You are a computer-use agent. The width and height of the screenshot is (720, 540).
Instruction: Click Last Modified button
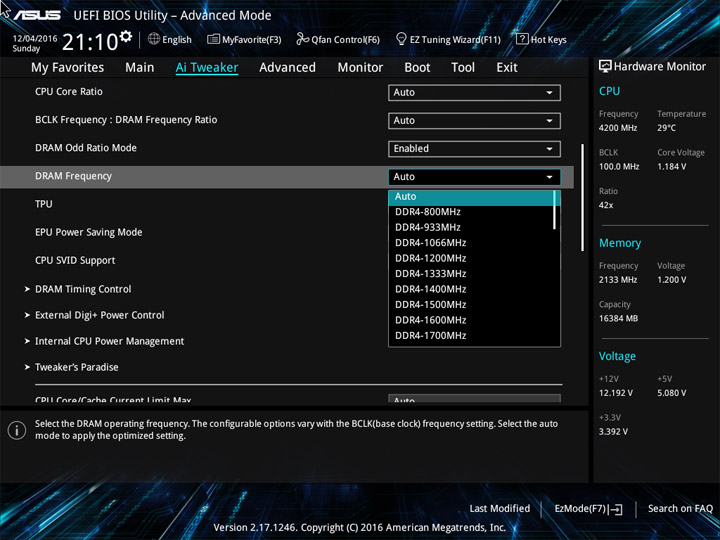tap(500, 509)
